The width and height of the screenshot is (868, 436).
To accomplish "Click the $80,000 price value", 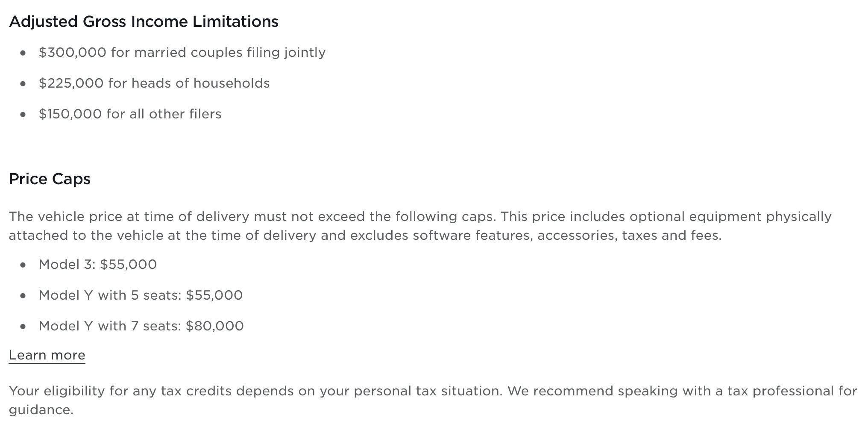I will 215,326.
